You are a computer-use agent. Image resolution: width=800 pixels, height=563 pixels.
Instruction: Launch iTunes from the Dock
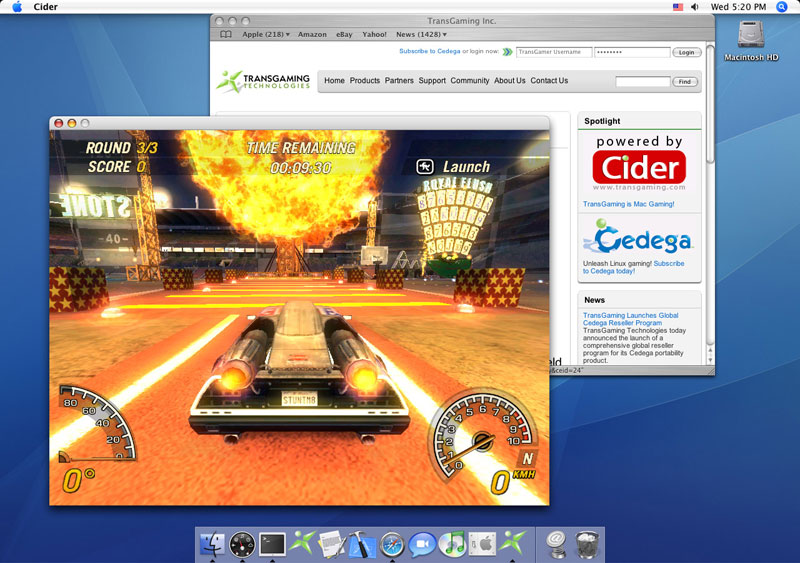point(452,544)
